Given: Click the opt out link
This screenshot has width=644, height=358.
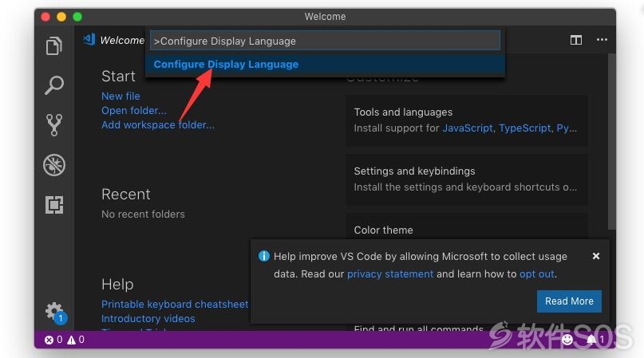Looking at the screenshot, I should coord(537,273).
